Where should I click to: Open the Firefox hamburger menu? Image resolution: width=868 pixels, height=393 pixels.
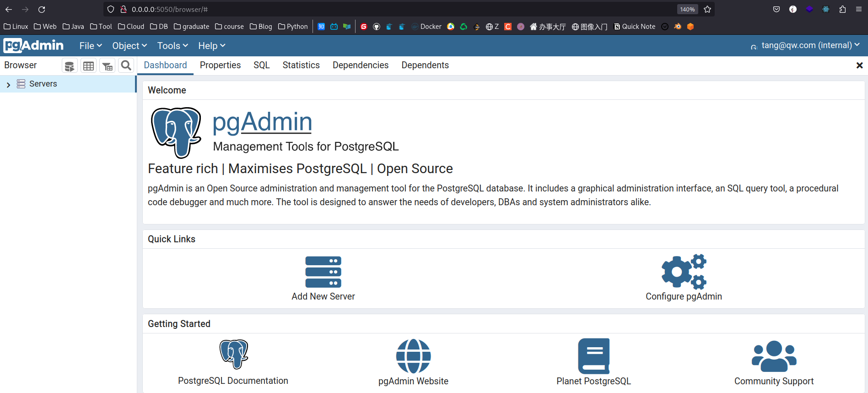coord(859,9)
